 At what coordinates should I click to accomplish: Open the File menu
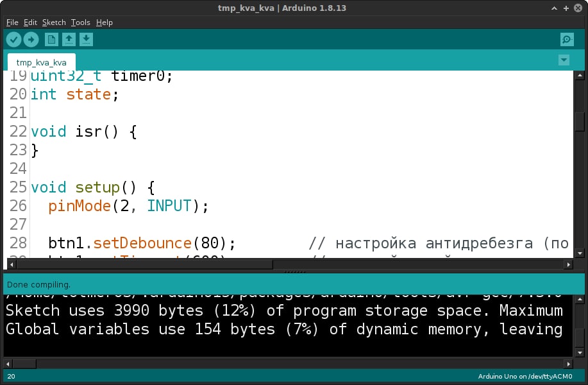coord(12,22)
